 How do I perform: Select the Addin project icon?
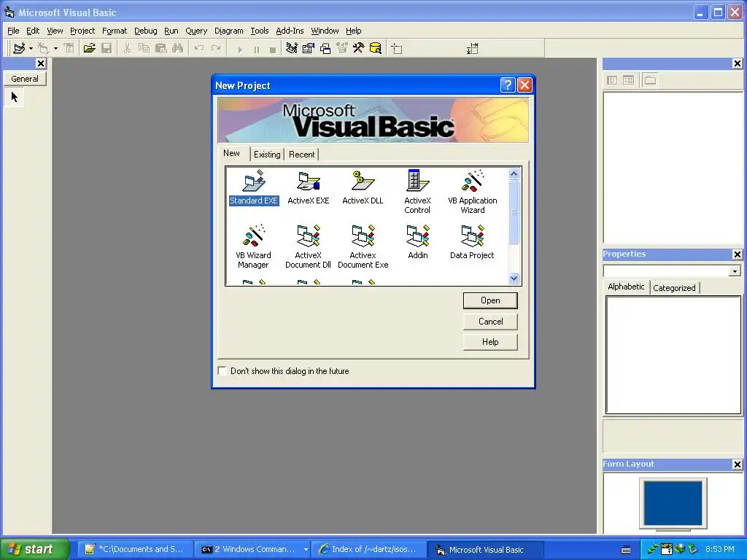point(418,242)
